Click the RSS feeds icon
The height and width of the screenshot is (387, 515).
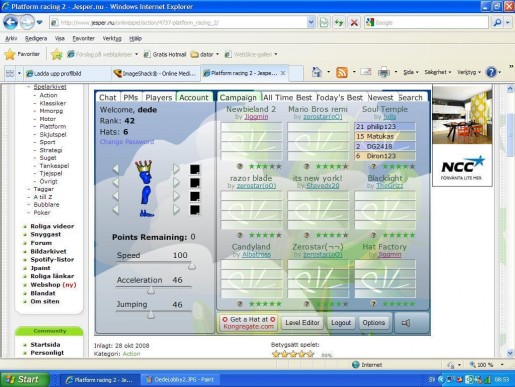tap(342, 72)
